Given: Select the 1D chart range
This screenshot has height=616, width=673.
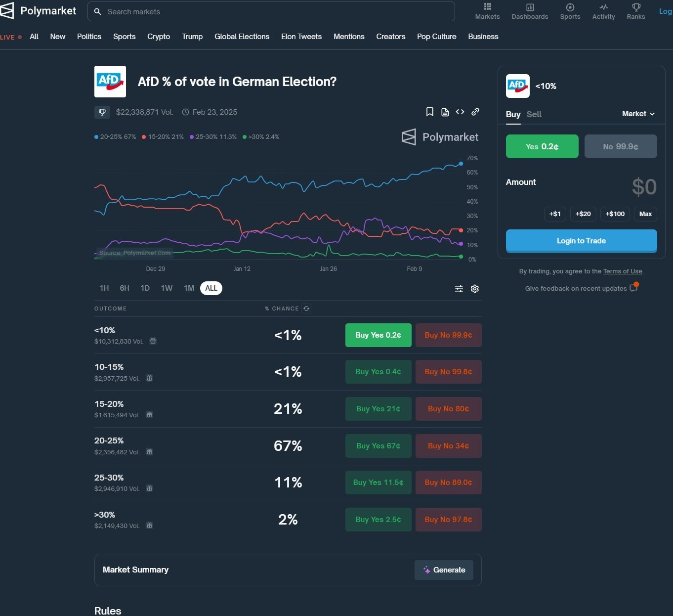Looking at the screenshot, I should [145, 288].
